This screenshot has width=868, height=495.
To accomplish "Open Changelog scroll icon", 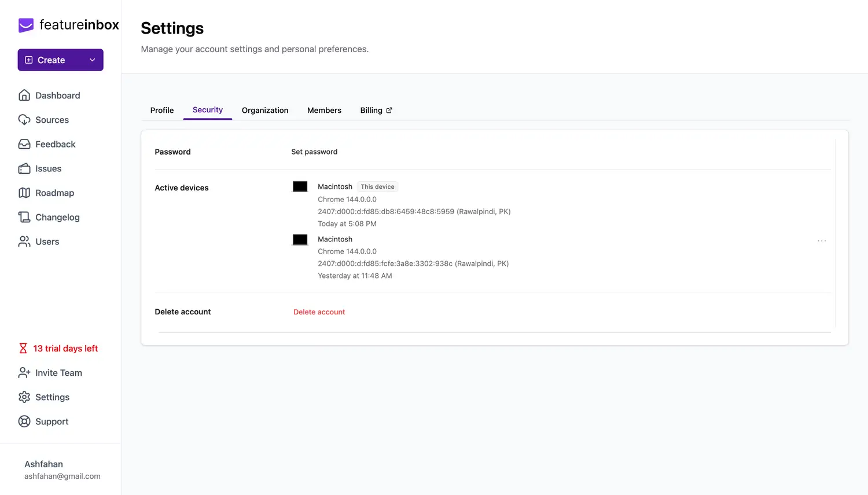I will point(24,217).
